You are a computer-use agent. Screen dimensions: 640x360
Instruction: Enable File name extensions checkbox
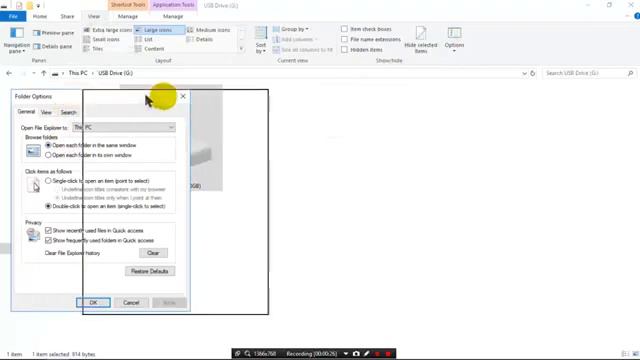click(344, 39)
